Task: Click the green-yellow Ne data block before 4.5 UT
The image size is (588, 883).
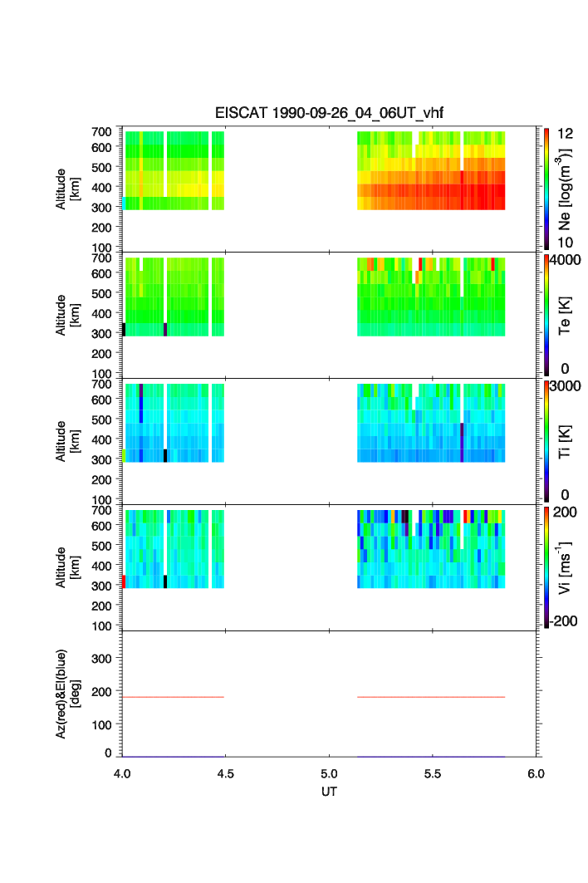Action: point(174,170)
